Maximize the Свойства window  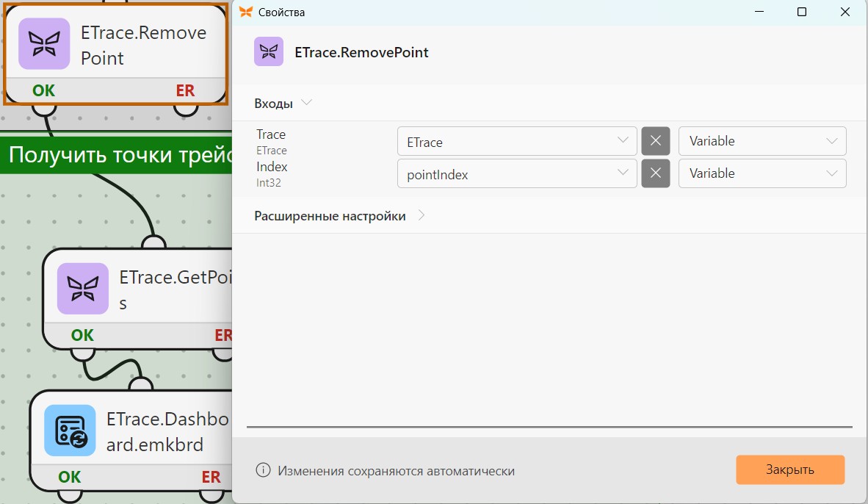point(802,12)
